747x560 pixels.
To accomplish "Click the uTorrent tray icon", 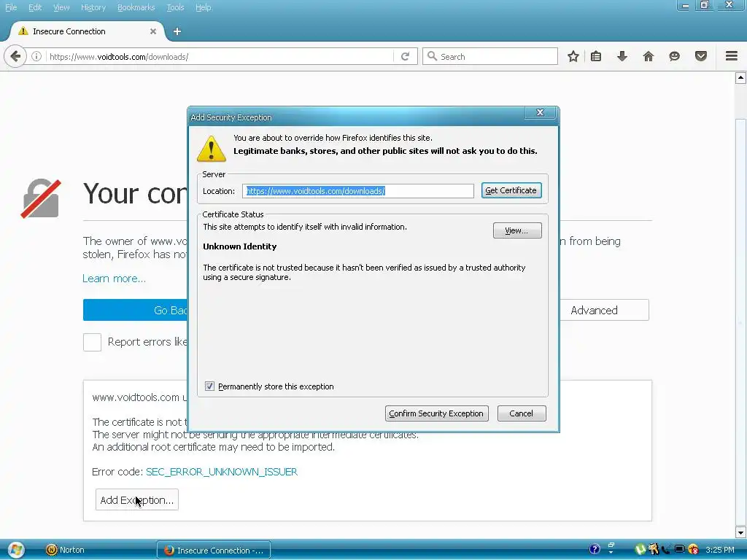I will pos(640,550).
